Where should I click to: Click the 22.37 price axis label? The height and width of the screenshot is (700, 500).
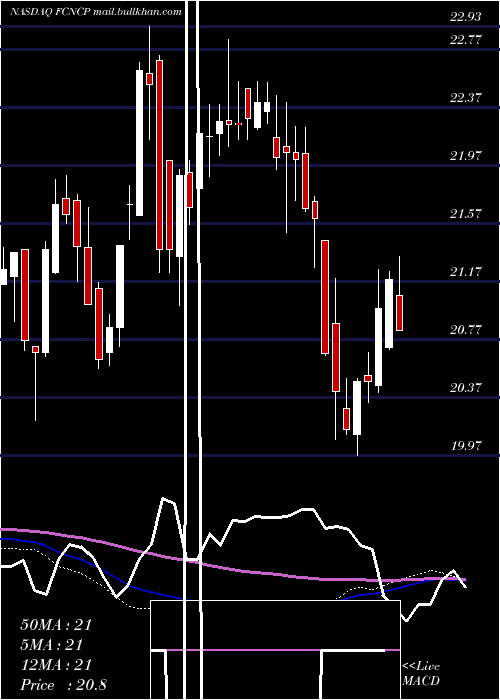pyautogui.click(x=466, y=97)
